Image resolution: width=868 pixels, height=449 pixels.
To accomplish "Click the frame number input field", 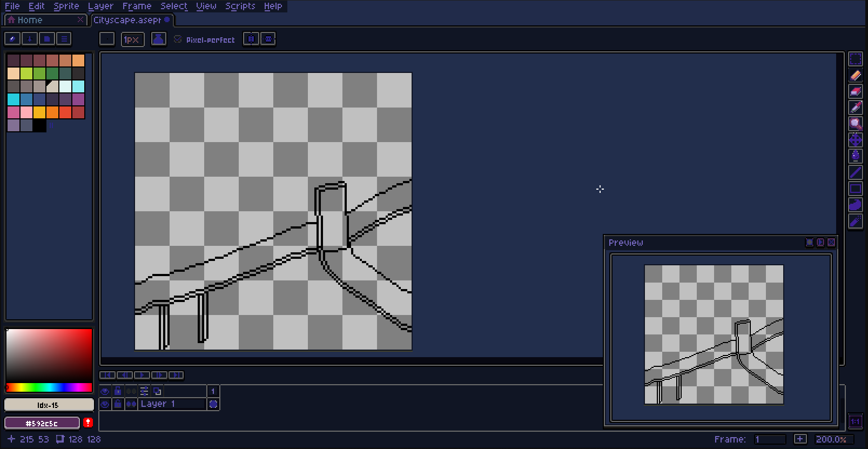I will (770, 439).
